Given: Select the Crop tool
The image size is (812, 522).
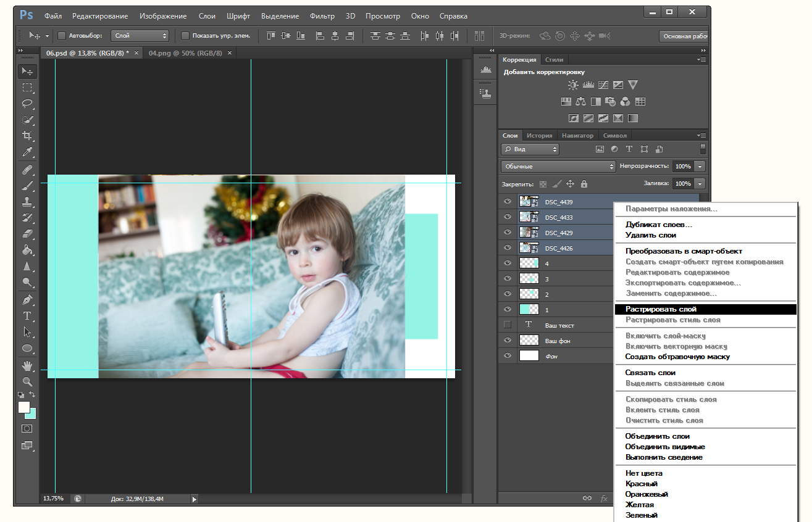Looking at the screenshot, I should [x=27, y=136].
